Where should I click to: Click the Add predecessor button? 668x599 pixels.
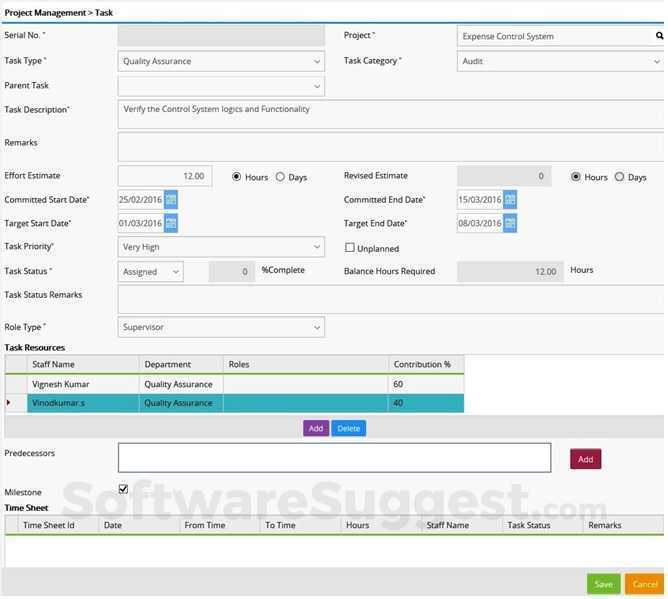(586, 459)
